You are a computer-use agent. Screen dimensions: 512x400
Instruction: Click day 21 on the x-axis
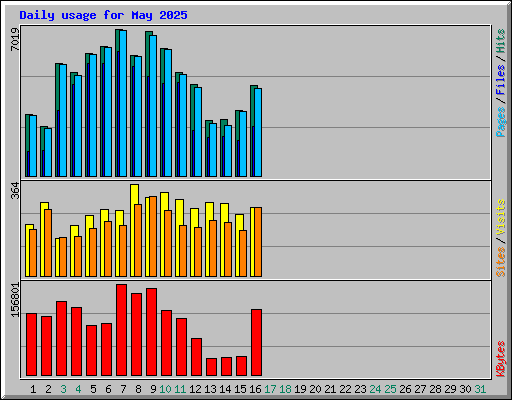coord(330,389)
